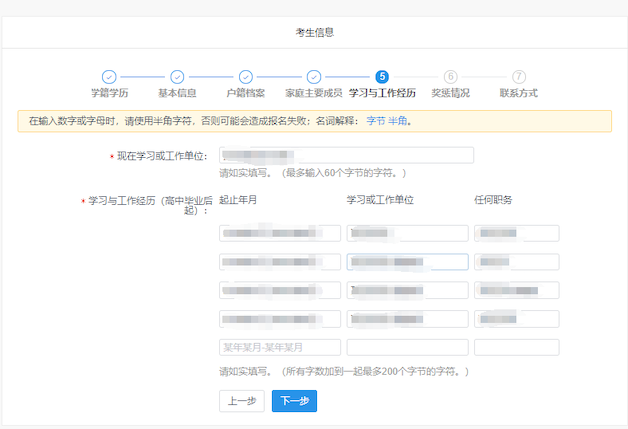Click the blue step 5 circle icon

(x=382, y=77)
